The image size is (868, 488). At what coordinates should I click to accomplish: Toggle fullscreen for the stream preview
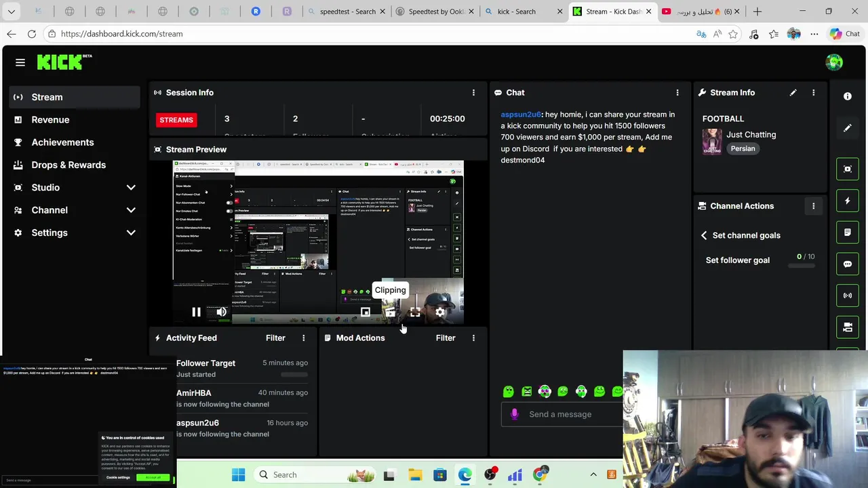(x=415, y=312)
